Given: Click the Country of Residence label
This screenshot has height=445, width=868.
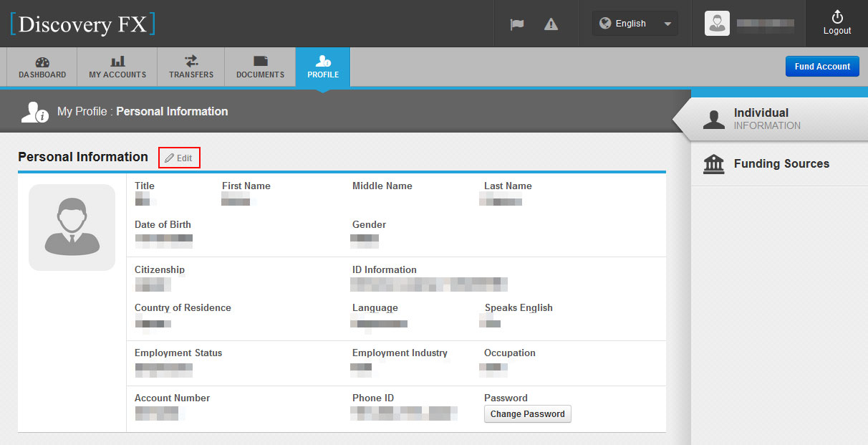Looking at the screenshot, I should pos(183,307).
